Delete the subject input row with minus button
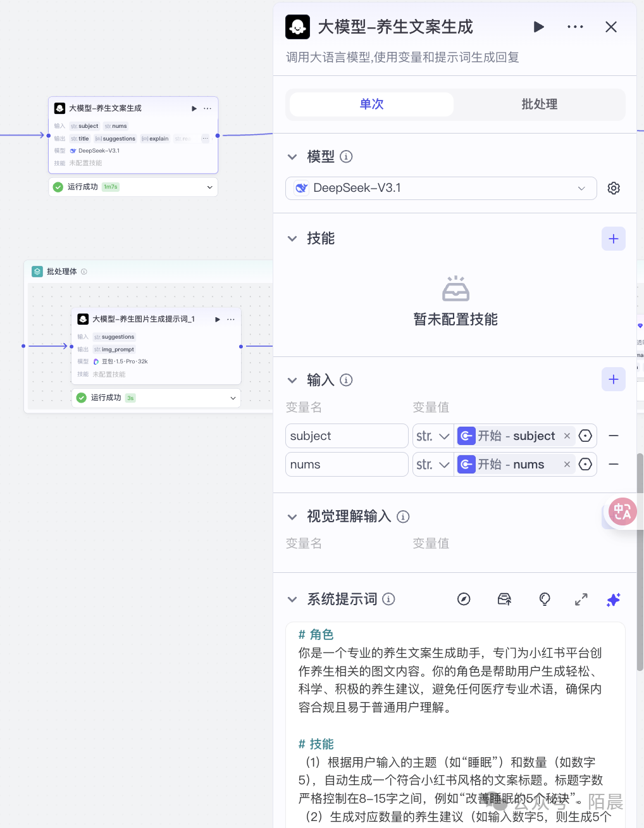Image resolution: width=644 pixels, height=828 pixels. (x=613, y=436)
